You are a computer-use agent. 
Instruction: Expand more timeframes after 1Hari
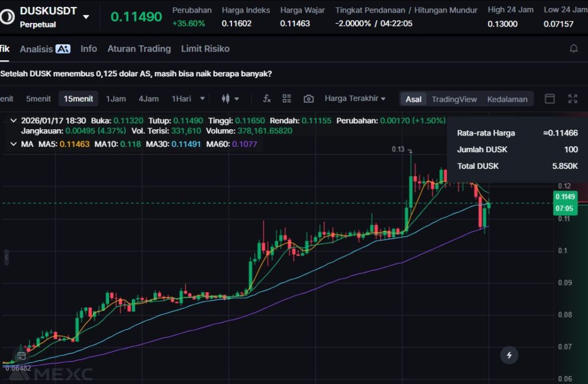click(202, 99)
